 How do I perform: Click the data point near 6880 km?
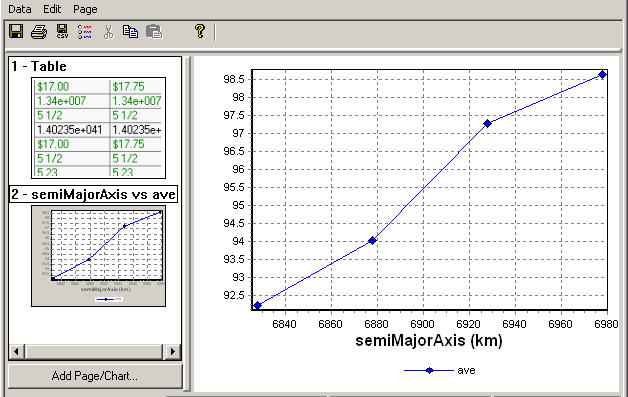pyautogui.click(x=372, y=240)
